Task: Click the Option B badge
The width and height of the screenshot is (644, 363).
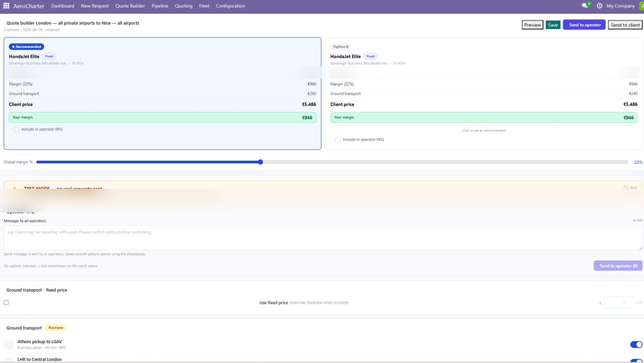Action: pos(340,47)
